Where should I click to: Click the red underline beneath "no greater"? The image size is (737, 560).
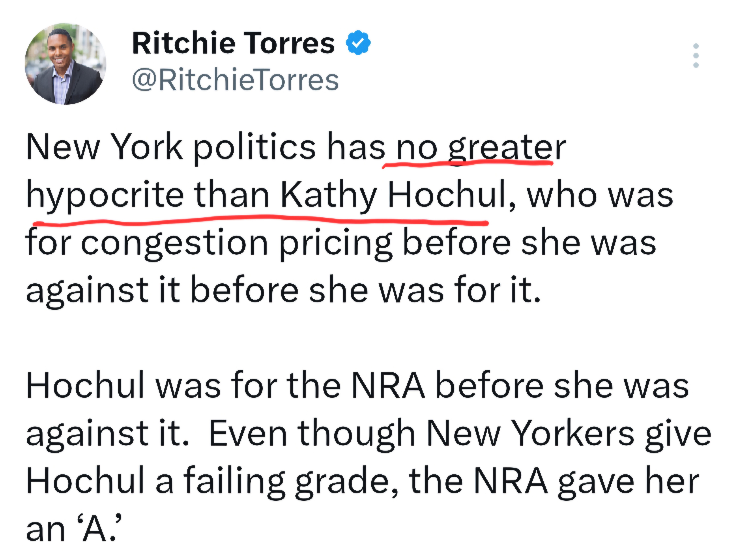tap(467, 163)
